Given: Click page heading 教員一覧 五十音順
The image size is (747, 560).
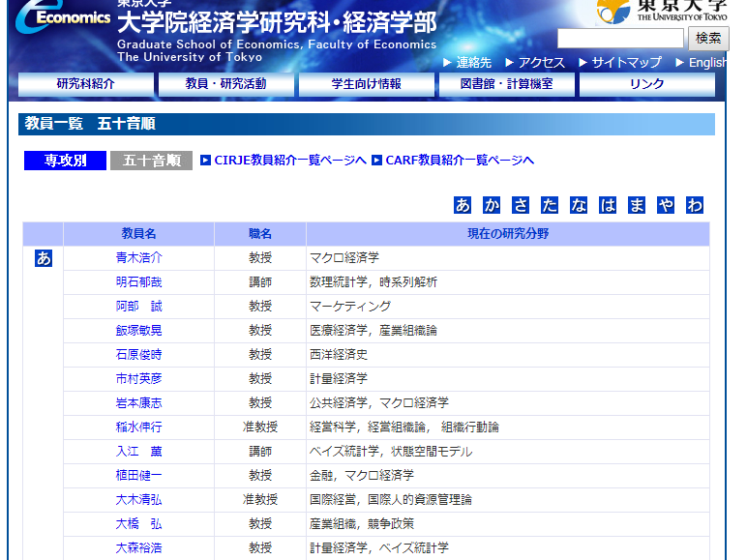Looking at the screenshot, I should [x=90, y=124].
